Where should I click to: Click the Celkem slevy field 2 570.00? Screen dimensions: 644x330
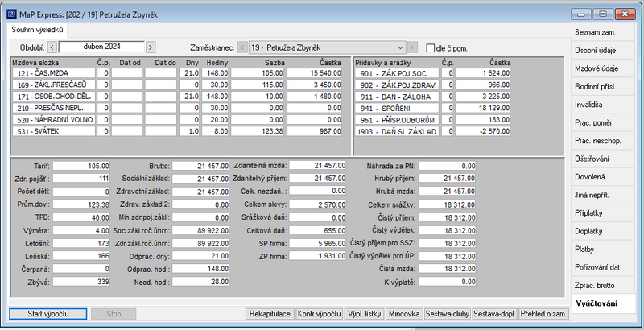tap(317, 204)
